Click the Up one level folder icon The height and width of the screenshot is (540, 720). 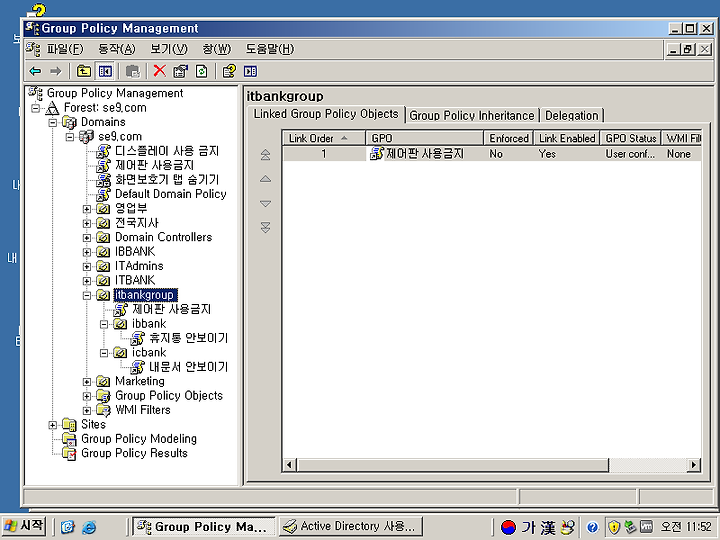point(84,71)
